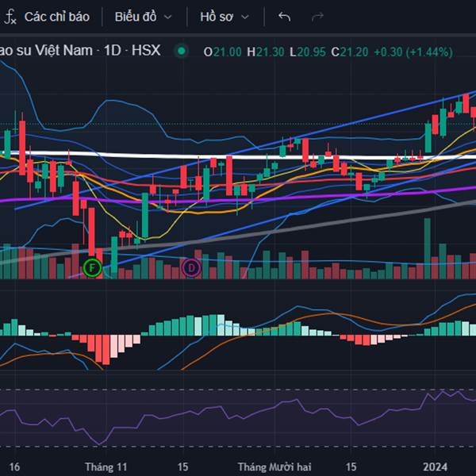Click the 1D interval label in the title
476x476 pixels.
point(113,51)
